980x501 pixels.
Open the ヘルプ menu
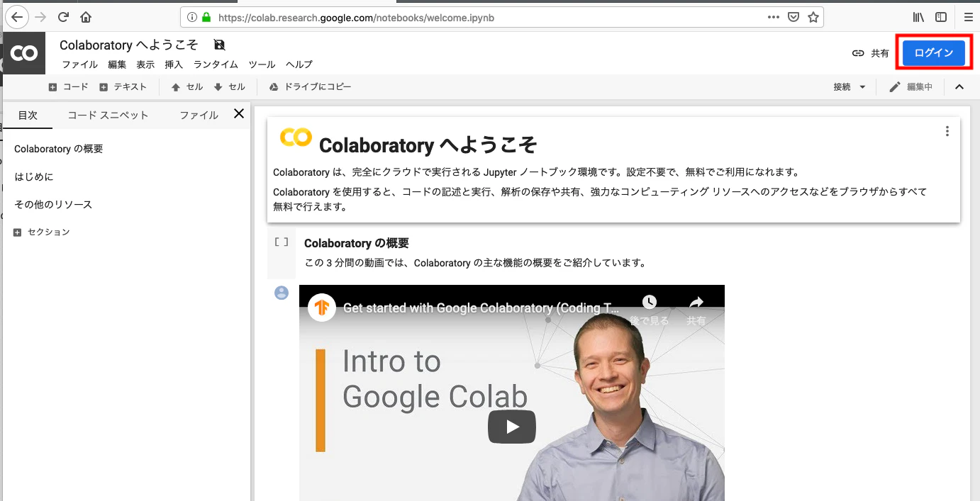(299, 64)
